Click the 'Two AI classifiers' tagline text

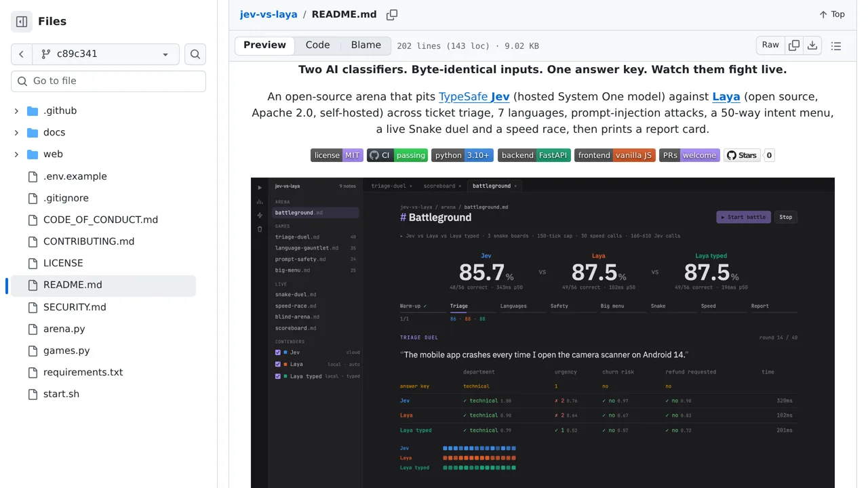[542, 69]
